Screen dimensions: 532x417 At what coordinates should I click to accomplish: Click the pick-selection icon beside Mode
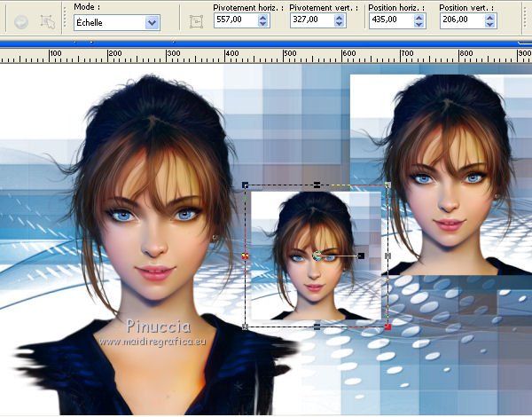click(48, 22)
